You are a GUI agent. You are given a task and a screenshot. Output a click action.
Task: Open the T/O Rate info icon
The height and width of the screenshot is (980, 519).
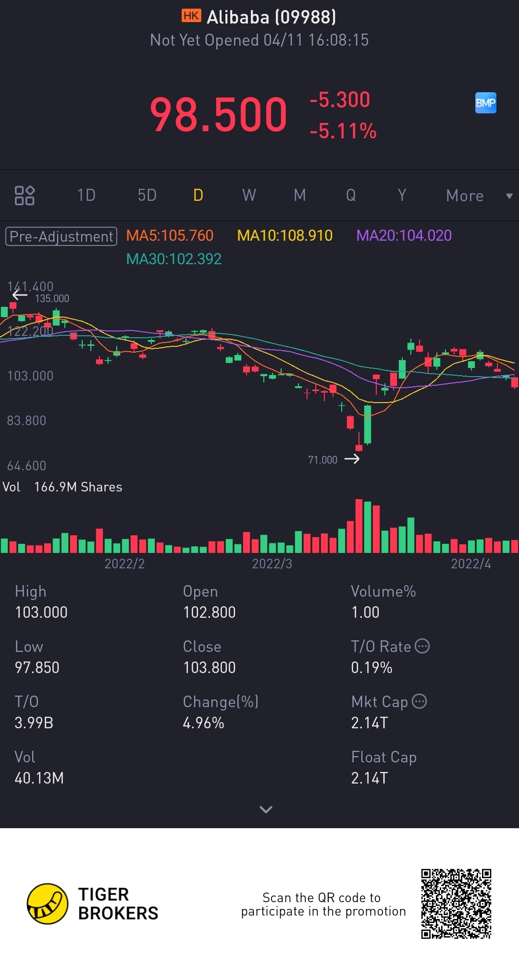pos(422,646)
